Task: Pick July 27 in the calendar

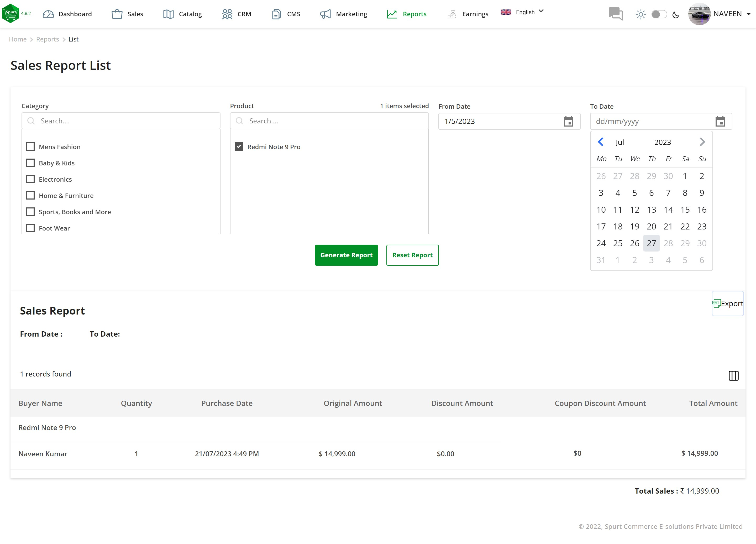Action: click(651, 243)
